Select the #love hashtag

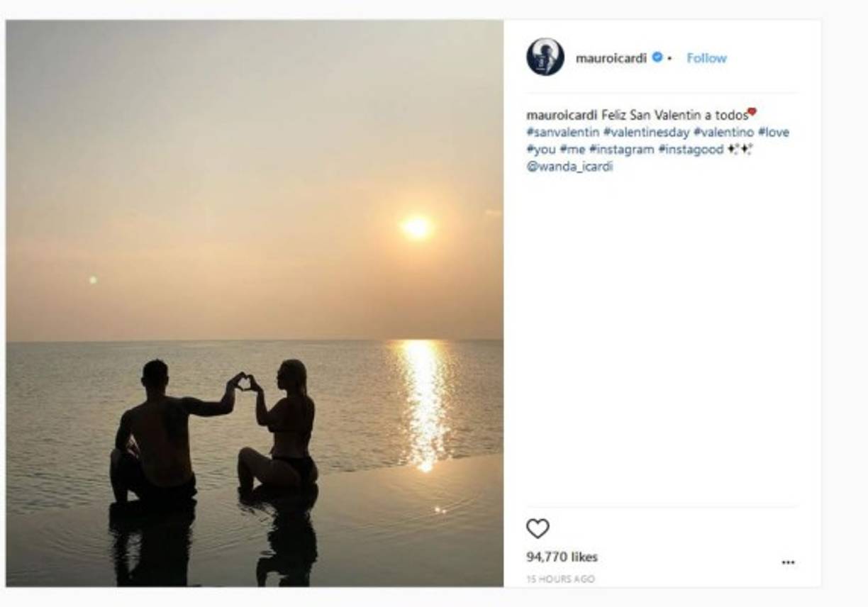point(773,133)
